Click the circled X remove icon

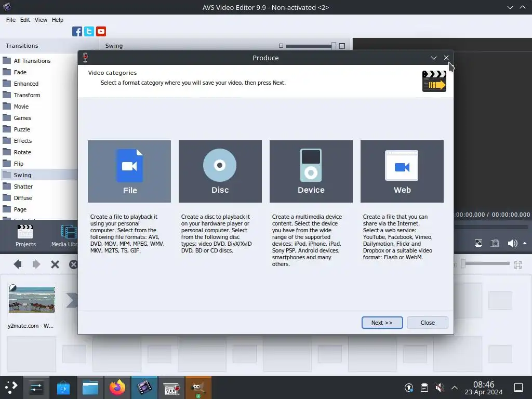tap(73, 264)
